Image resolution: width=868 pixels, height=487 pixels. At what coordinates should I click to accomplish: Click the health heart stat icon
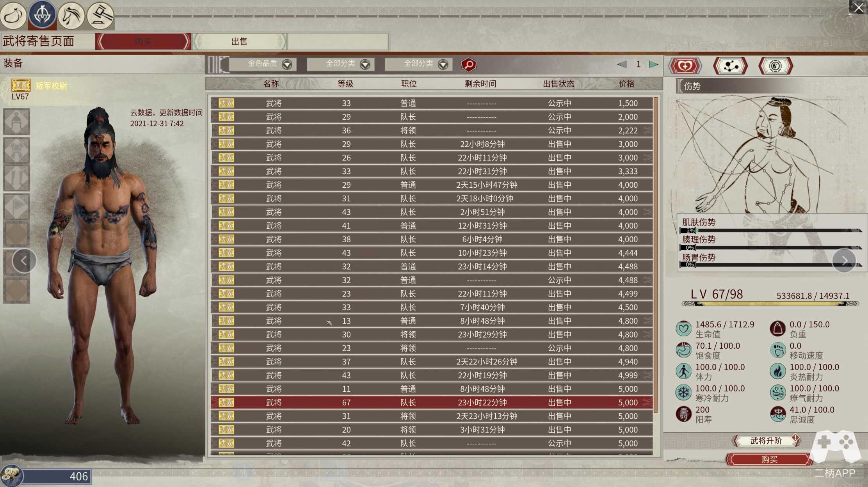tap(683, 329)
